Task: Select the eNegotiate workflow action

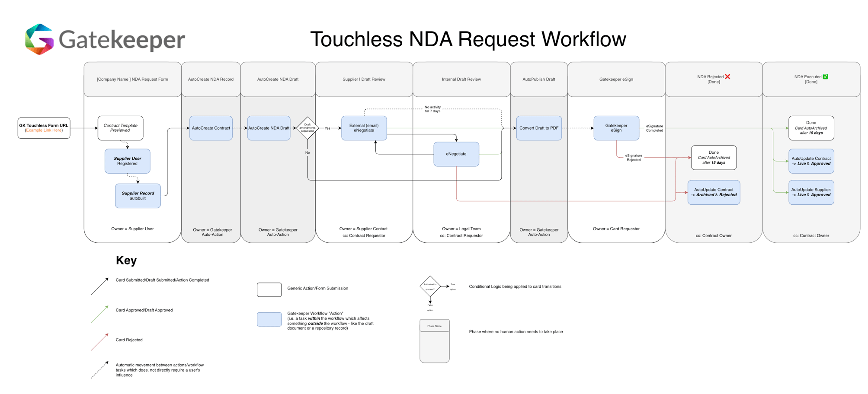Action: pyautogui.click(x=456, y=153)
